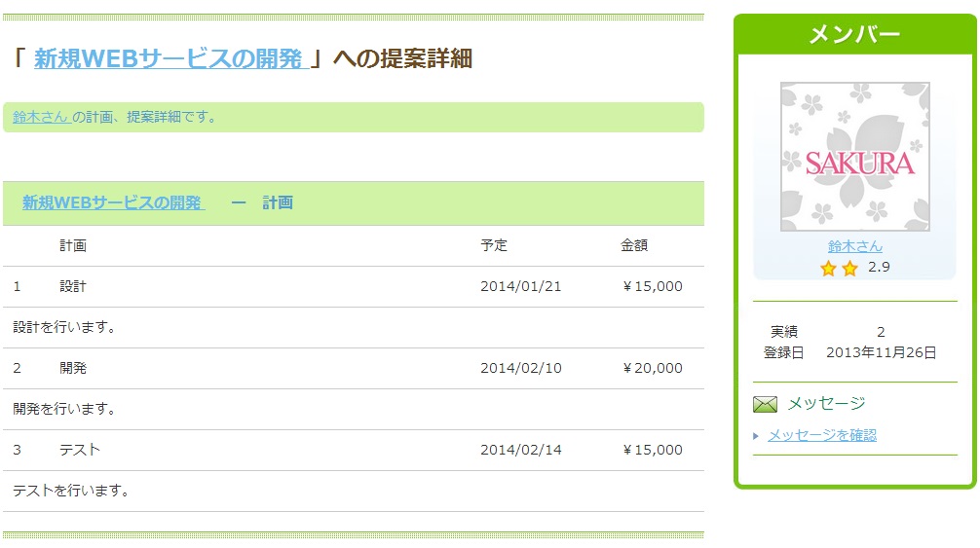This screenshot has height=548, width=980.
Task: Click the gold star rating icons
Action: point(840,269)
